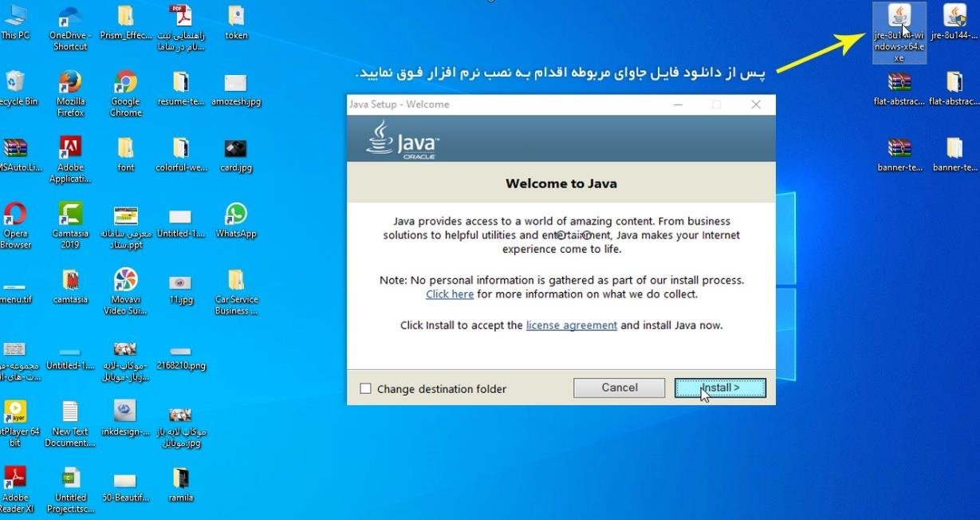980x520 pixels.
Task: Select the Recycle Bin icon
Action: pyautogui.click(x=16, y=88)
